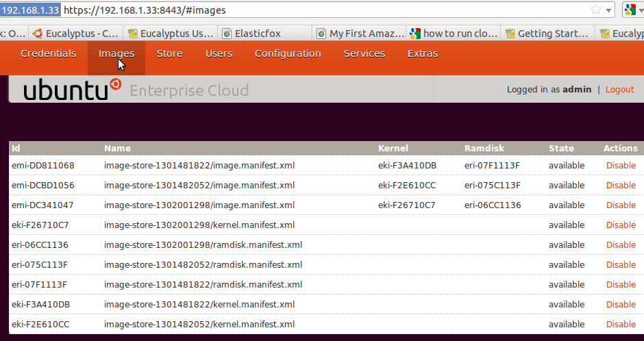This screenshot has height=341, width=644.
Task: Click the URL address field
Action: (x=325, y=10)
